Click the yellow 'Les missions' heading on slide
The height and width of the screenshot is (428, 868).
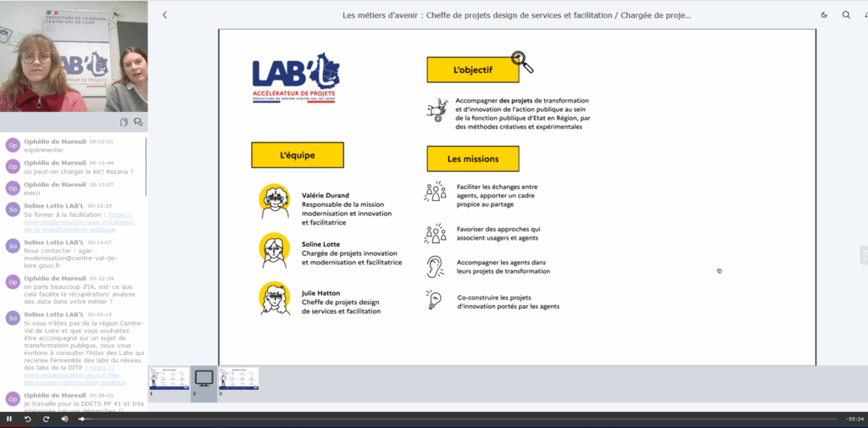point(473,158)
